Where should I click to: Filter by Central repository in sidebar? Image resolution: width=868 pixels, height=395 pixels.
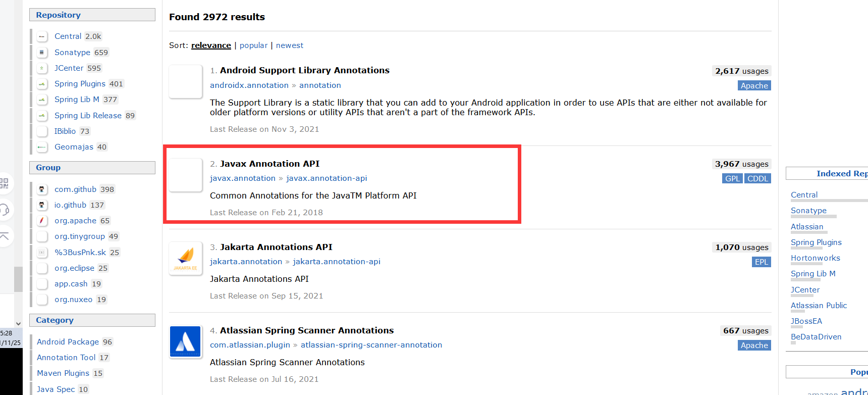(68, 36)
